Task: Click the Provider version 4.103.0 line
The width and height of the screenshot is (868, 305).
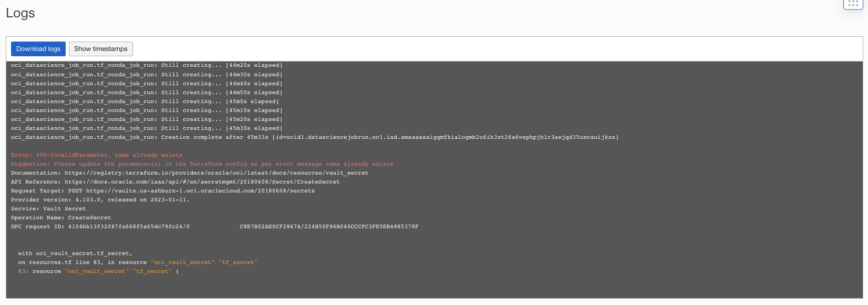Action: point(100,200)
